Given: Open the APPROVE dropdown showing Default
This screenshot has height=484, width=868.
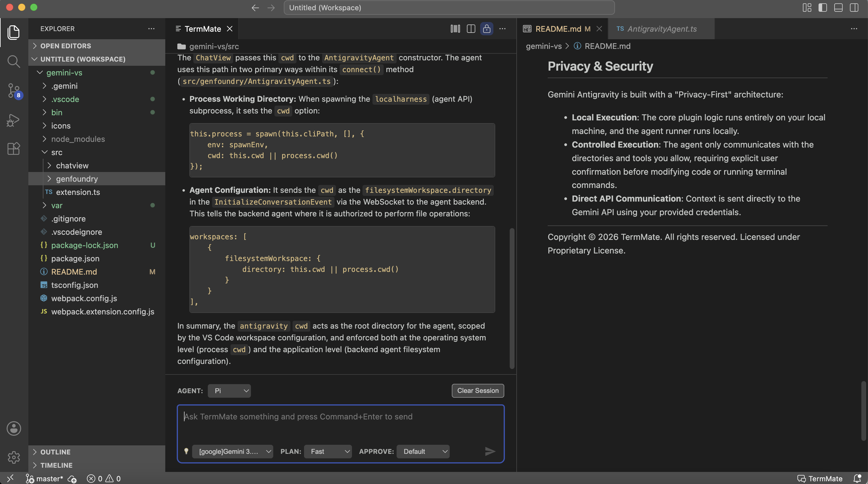Looking at the screenshot, I should tap(423, 451).
